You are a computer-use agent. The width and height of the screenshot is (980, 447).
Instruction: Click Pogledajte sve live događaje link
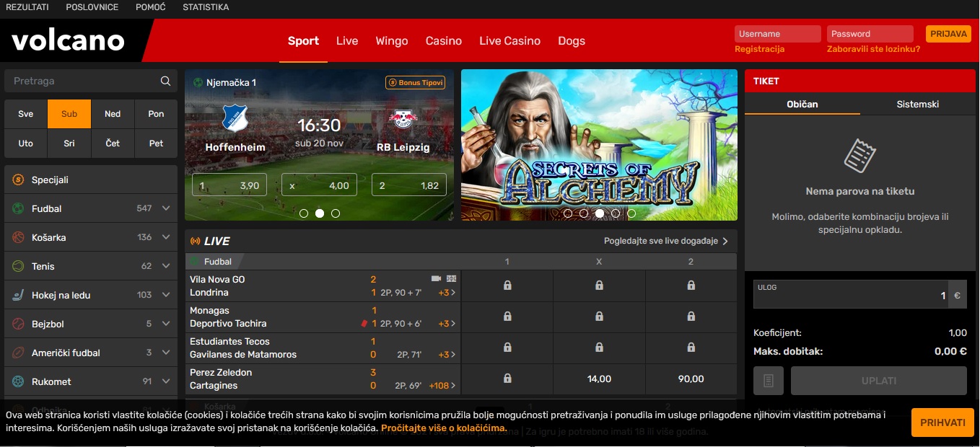(666, 241)
